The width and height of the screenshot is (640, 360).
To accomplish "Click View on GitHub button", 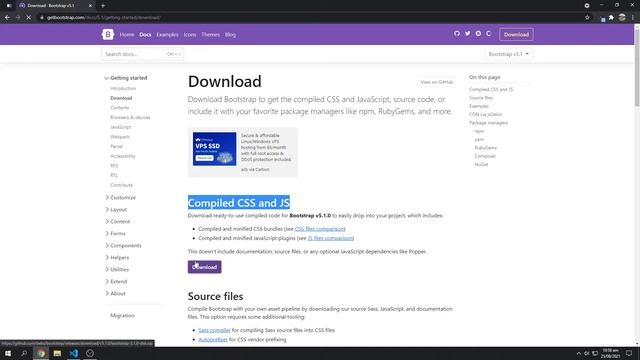I will click(436, 82).
